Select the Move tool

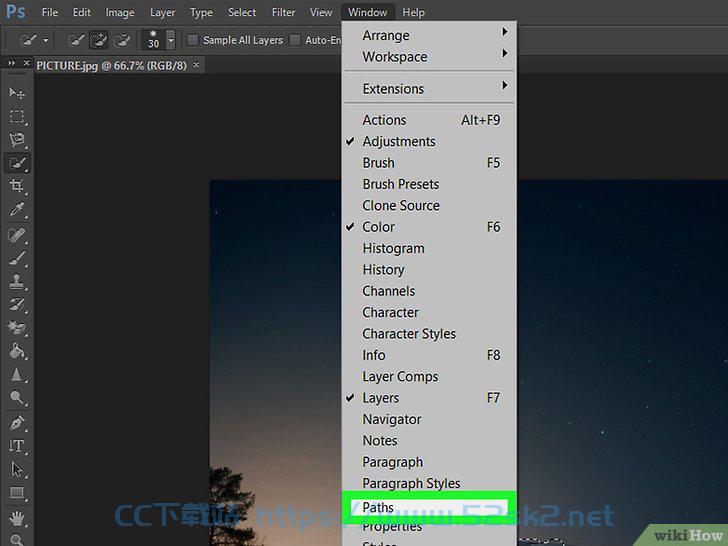pyautogui.click(x=17, y=93)
